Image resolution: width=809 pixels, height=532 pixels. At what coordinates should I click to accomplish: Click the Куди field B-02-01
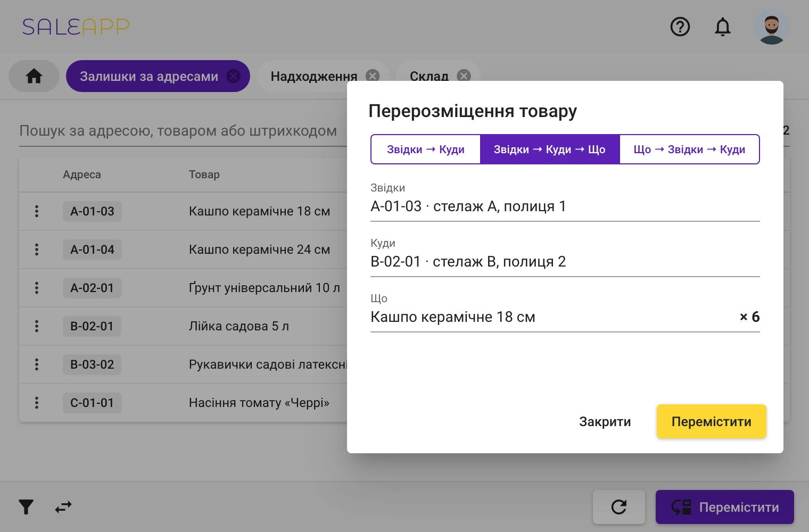[565, 257]
